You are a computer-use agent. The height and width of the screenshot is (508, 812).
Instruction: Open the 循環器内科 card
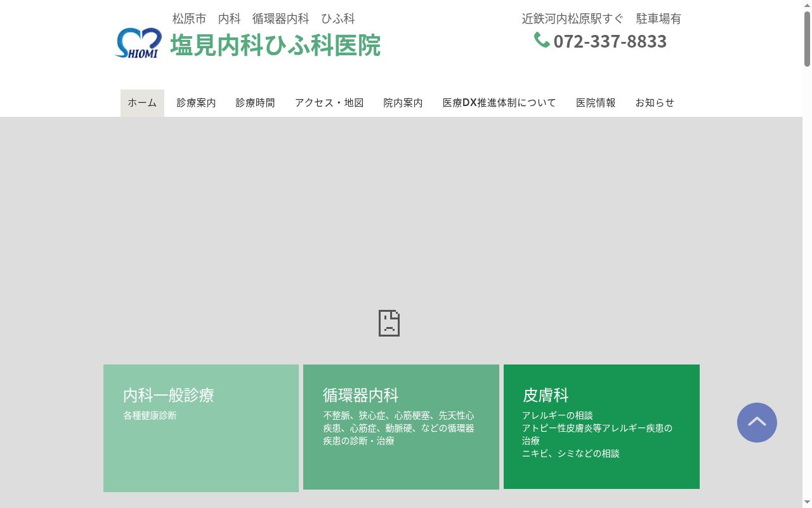[x=401, y=427]
